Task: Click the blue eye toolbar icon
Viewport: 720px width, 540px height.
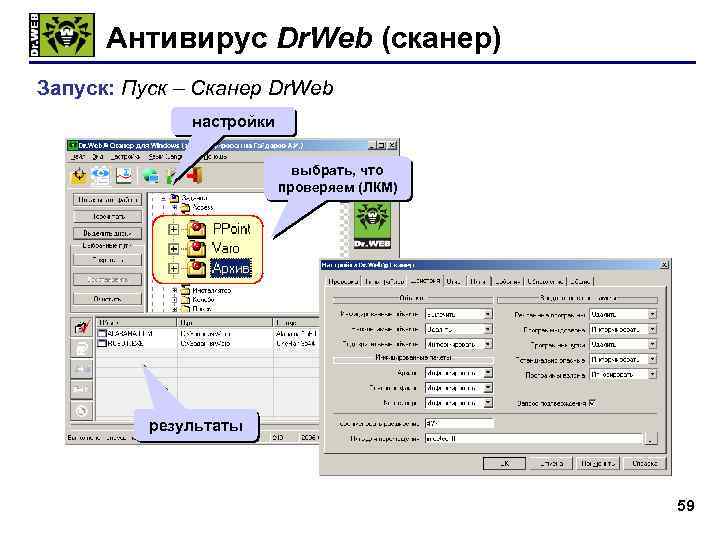Action: click(101, 175)
